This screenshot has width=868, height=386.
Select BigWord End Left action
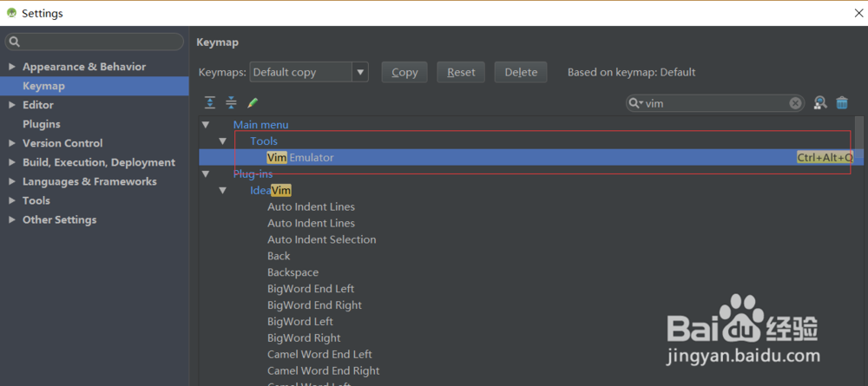pyautogui.click(x=311, y=289)
